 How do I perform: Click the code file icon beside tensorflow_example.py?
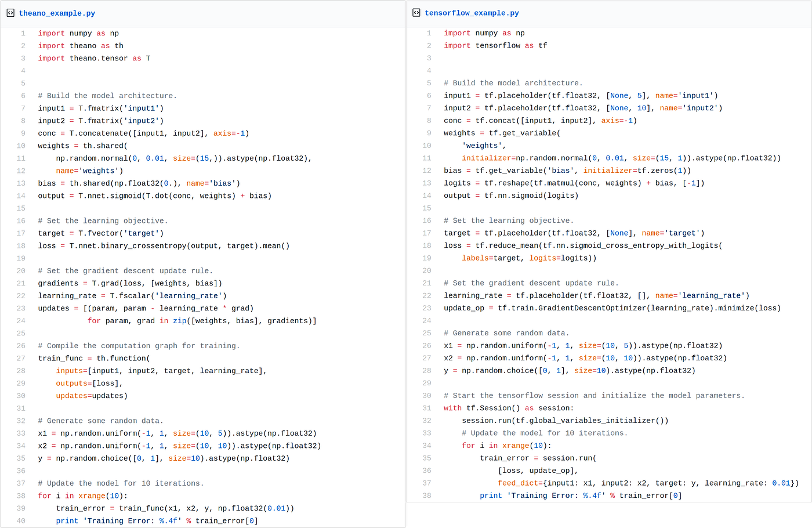416,13
